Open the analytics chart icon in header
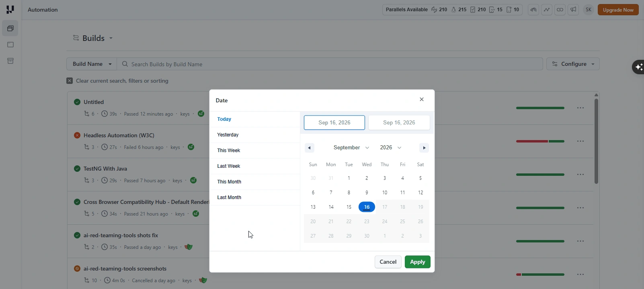The height and width of the screenshot is (289, 644). (x=547, y=10)
